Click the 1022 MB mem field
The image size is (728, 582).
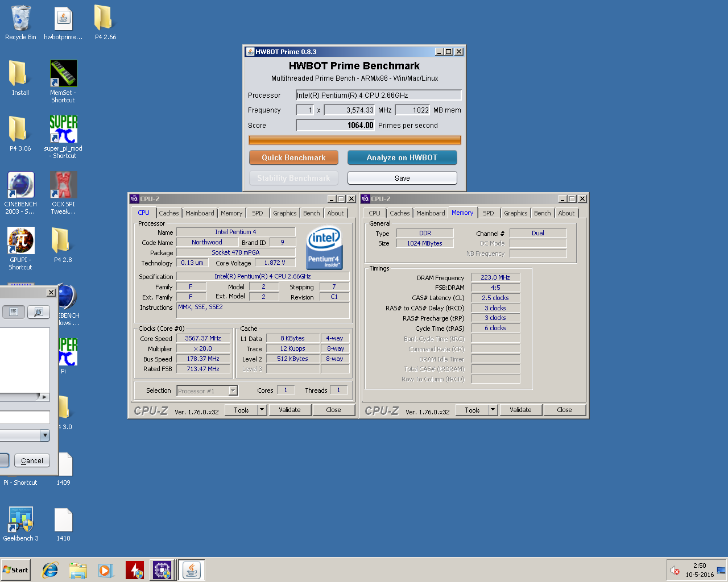point(413,110)
